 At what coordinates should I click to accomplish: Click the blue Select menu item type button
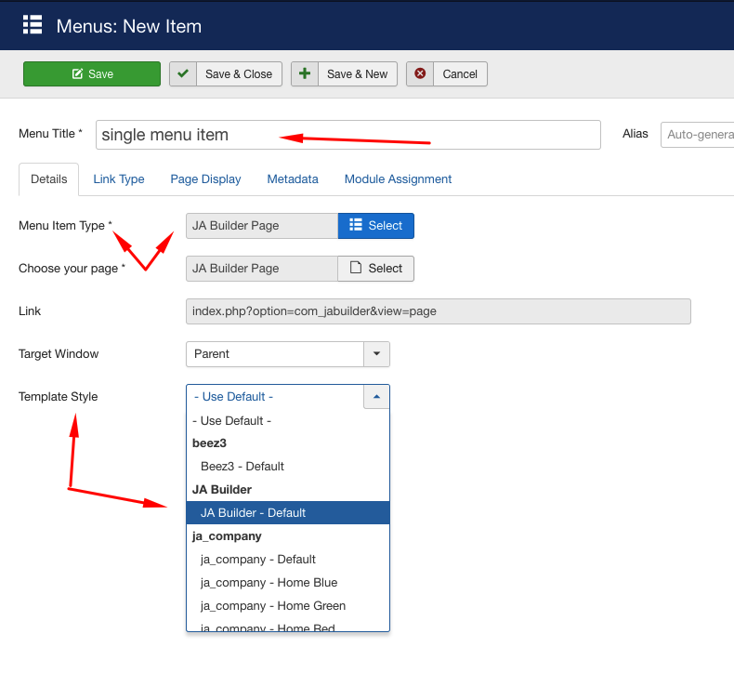coord(376,226)
